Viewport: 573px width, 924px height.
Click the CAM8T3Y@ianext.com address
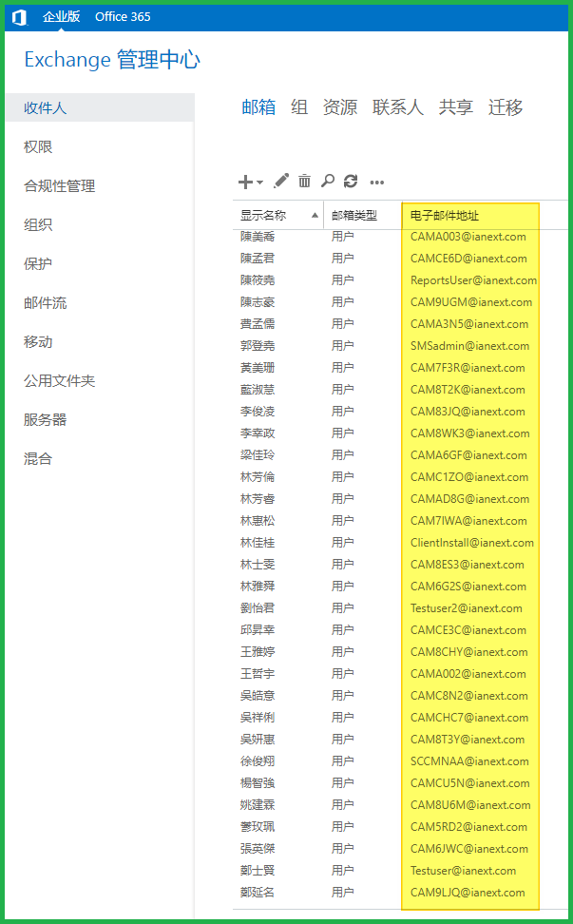(468, 740)
